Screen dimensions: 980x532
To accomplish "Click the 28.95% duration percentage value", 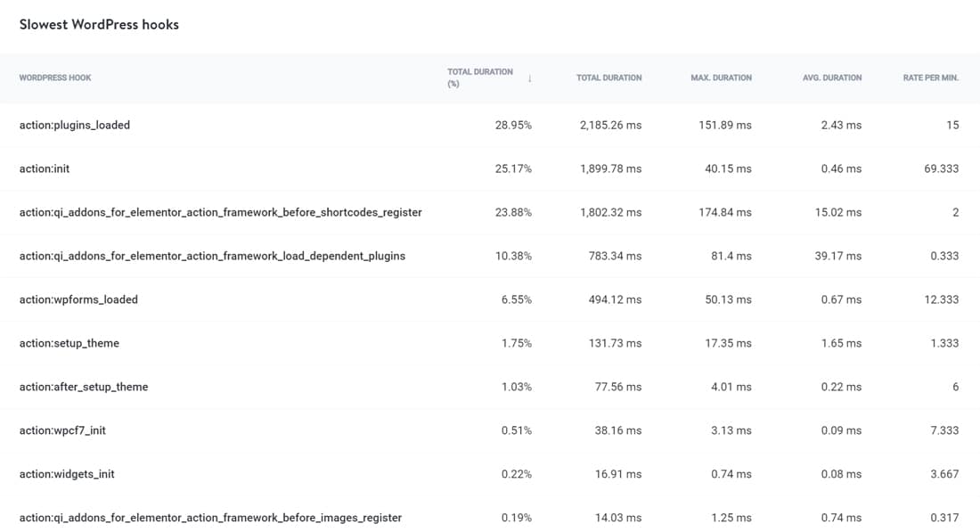I will 514,125.
